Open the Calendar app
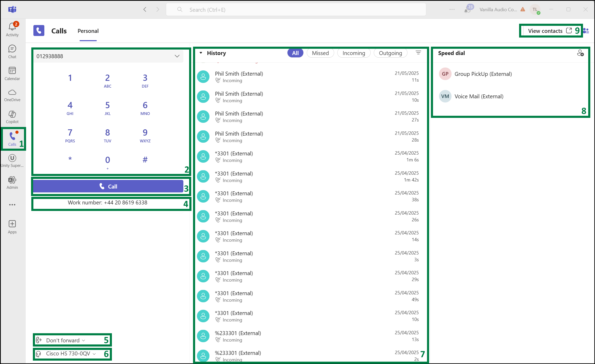This screenshot has width=595, height=364. coord(12,74)
